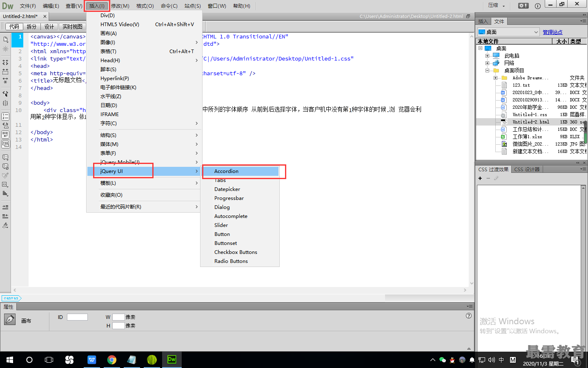Toggle syntax error alerts icon

pos(5,144)
